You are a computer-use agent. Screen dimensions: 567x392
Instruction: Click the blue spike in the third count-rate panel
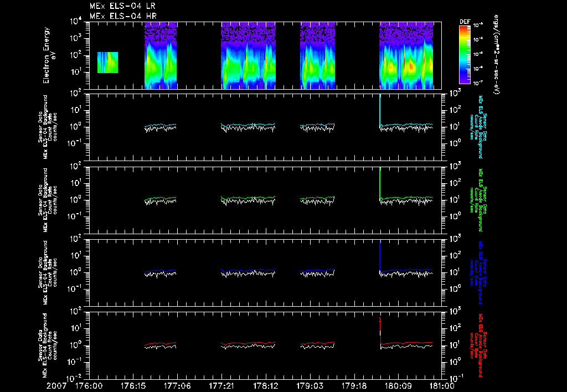click(x=380, y=255)
